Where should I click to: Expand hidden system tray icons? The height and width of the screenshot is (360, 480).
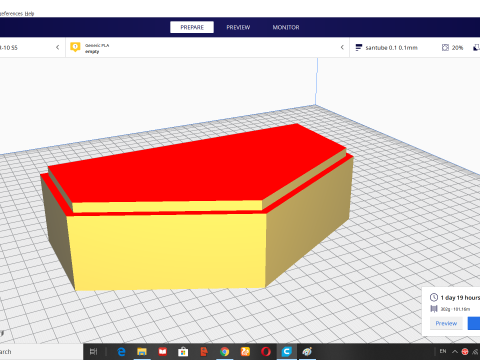tap(455, 351)
